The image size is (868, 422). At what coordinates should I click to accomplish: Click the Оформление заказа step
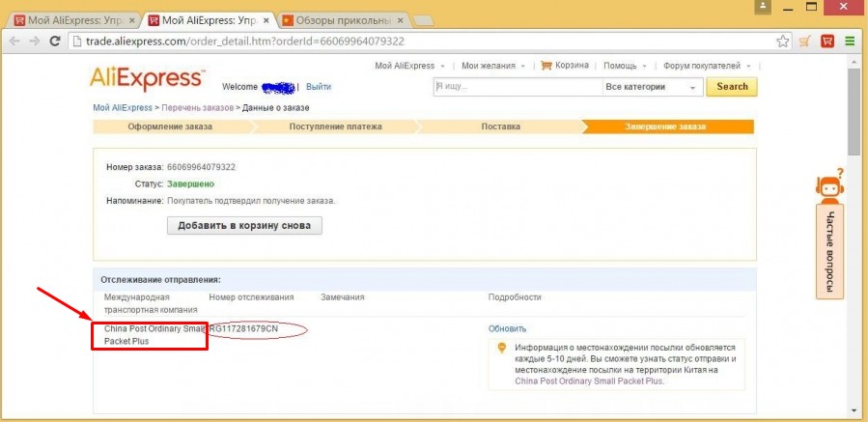(170, 127)
